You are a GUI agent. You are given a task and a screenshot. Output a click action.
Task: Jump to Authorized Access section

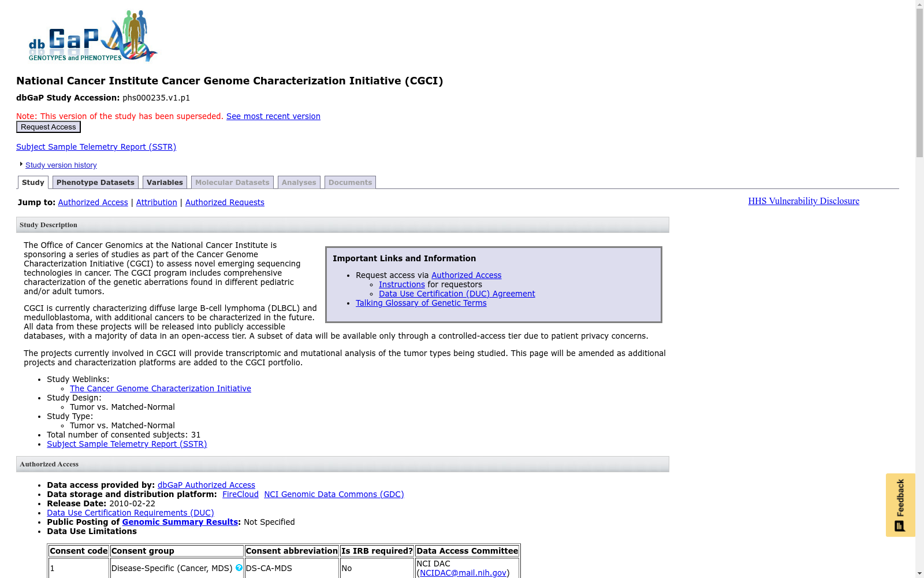coord(93,202)
